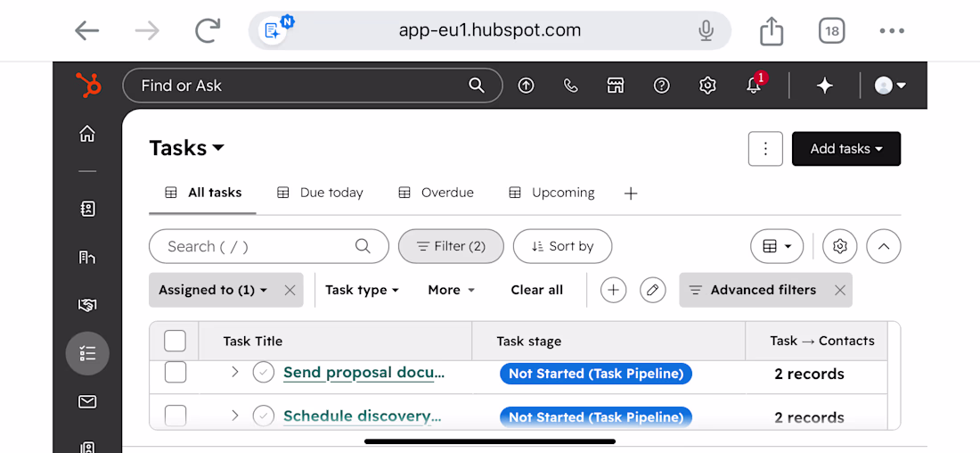Switch to the Overdue tab

(x=436, y=193)
